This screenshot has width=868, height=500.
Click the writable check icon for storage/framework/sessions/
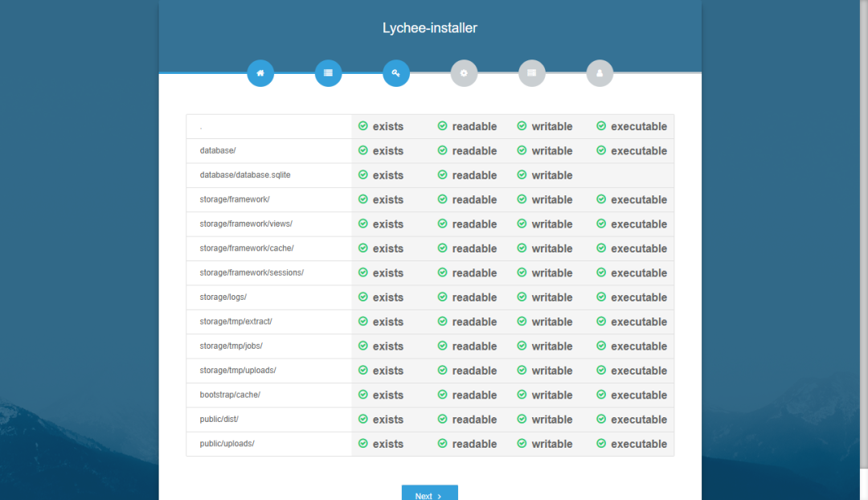[522, 272]
